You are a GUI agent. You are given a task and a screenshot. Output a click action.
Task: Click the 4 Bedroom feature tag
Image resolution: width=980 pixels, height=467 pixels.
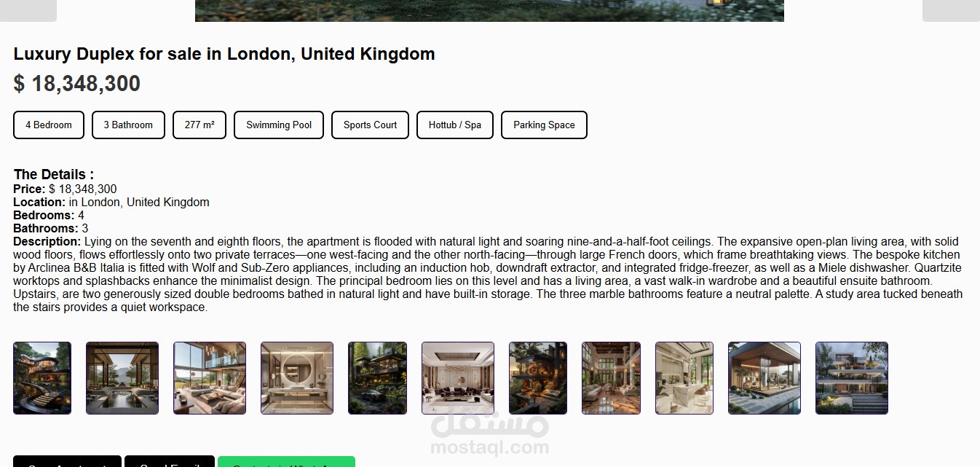[49, 125]
